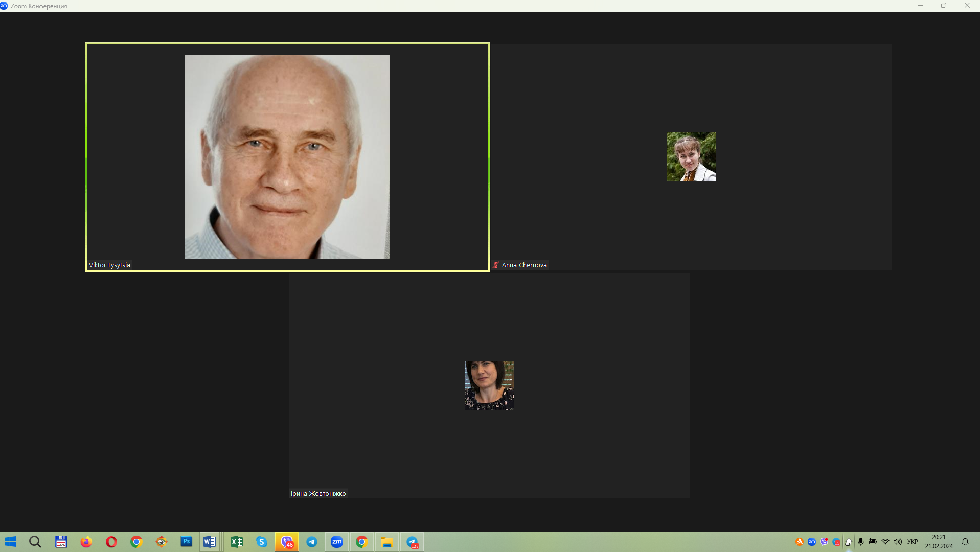This screenshot has height=552, width=980.
Task: Open the Windows Start menu
Action: pyautogui.click(x=10, y=542)
